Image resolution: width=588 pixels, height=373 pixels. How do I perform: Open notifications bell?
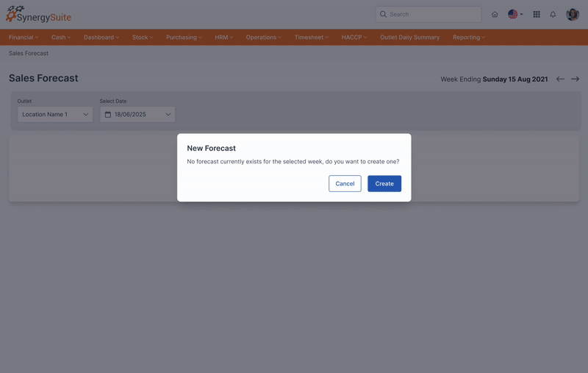coord(553,14)
